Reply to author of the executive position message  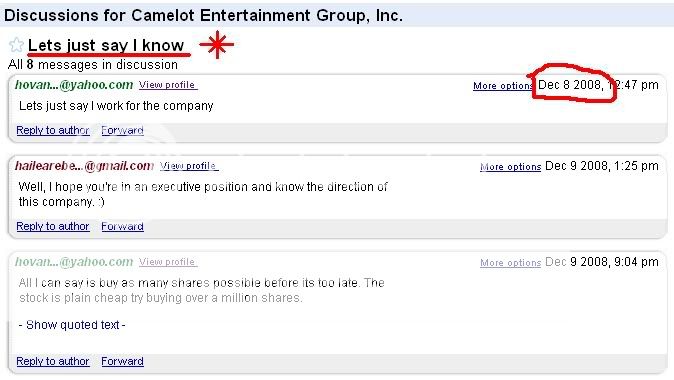tap(53, 226)
